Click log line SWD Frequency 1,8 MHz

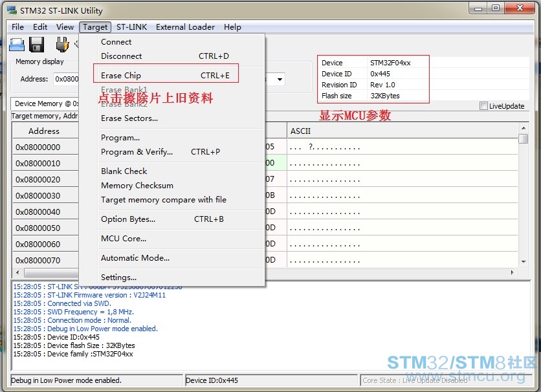[x=74, y=312]
